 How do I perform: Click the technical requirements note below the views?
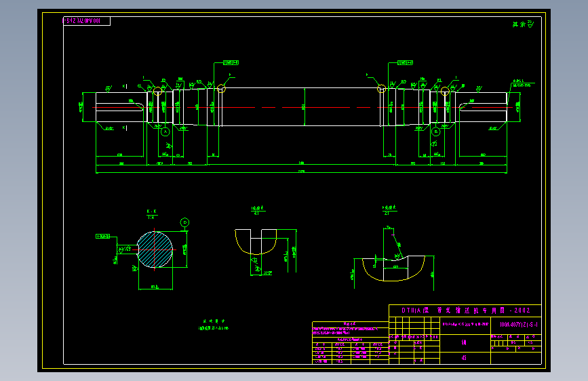[x=214, y=325]
